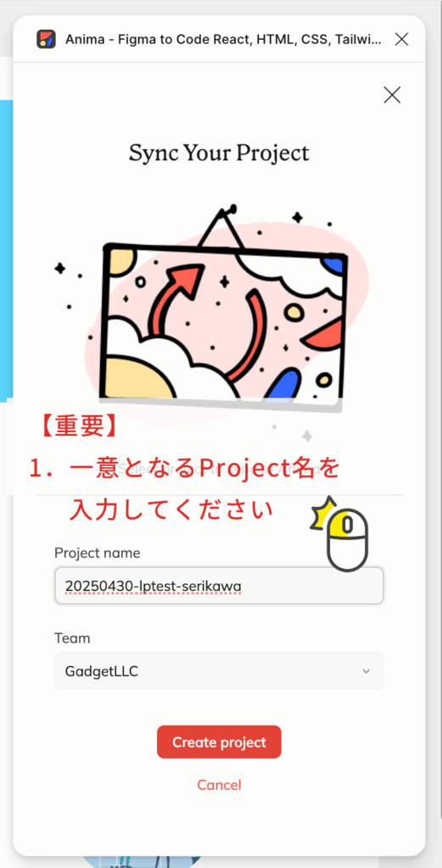Click the Sync Your Project heading
The image size is (442, 868).
click(x=219, y=153)
